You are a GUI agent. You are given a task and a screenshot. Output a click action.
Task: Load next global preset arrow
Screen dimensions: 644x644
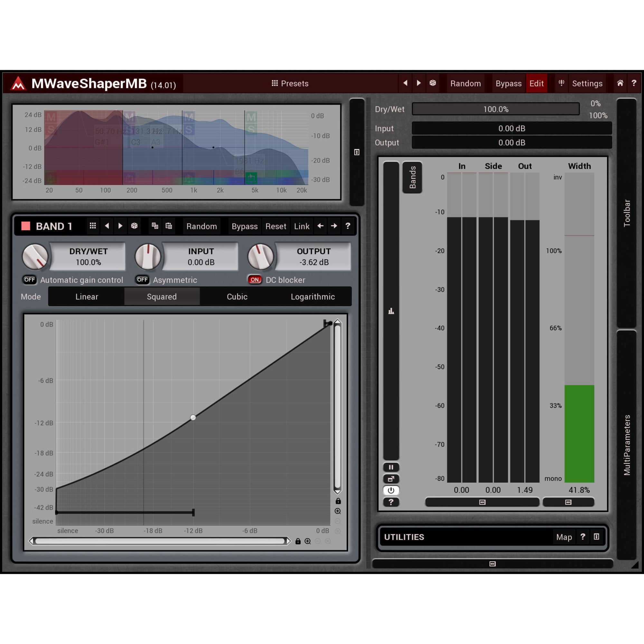pyautogui.click(x=419, y=83)
